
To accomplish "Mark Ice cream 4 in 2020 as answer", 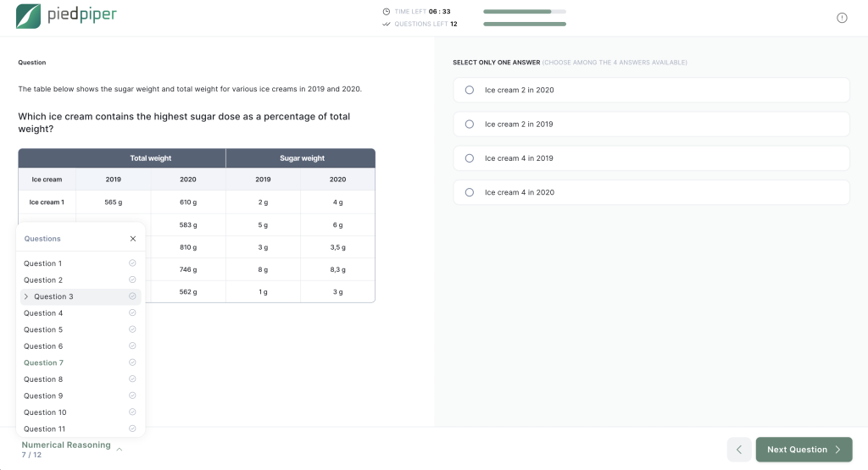I will (470, 192).
